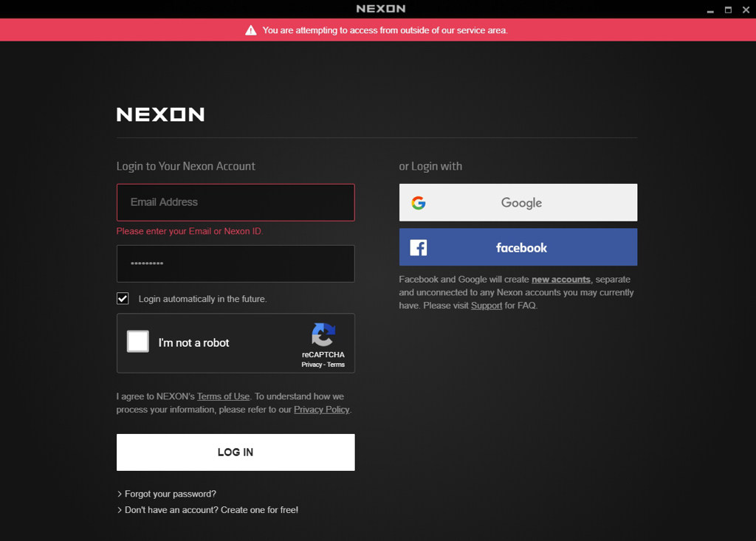Viewport: 756px width, 541px height.
Task: Close the Nexon launcher window
Action: click(746, 10)
